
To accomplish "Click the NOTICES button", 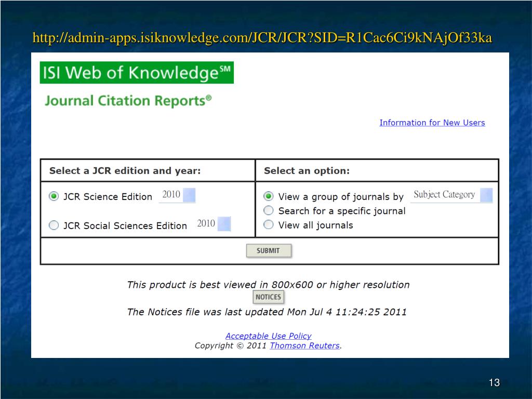I will 269,297.
